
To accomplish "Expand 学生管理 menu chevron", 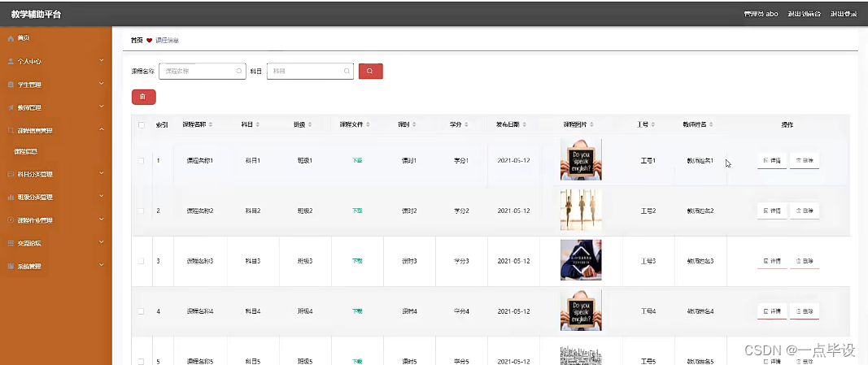I will point(102,84).
